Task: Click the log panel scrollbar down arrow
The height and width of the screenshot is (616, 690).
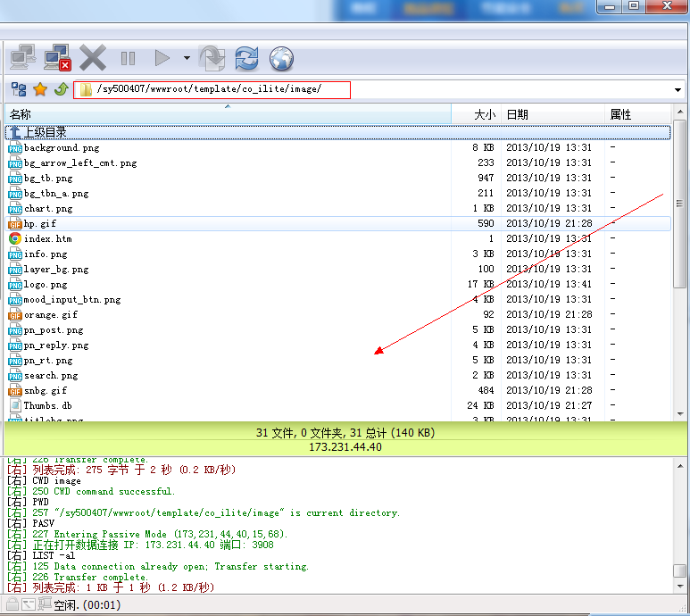Action: click(680, 586)
